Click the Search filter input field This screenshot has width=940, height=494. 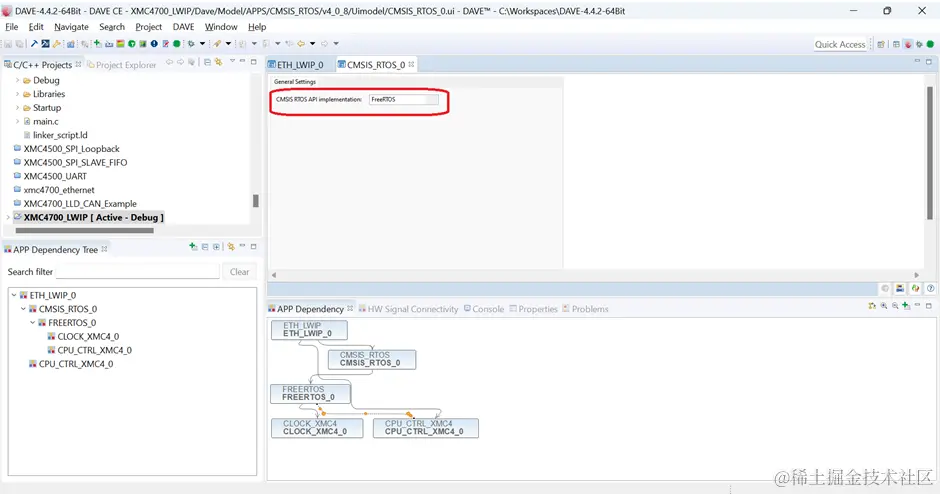click(x=138, y=272)
